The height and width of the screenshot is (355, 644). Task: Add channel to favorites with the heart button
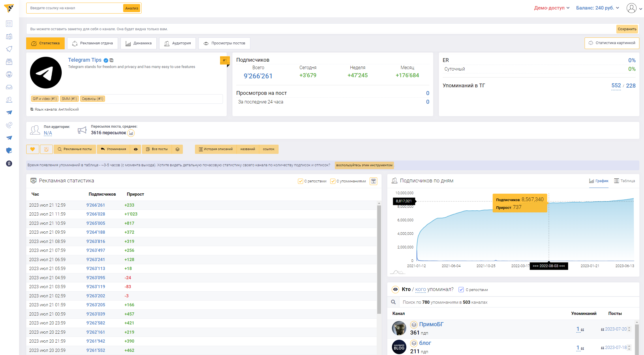point(33,149)
